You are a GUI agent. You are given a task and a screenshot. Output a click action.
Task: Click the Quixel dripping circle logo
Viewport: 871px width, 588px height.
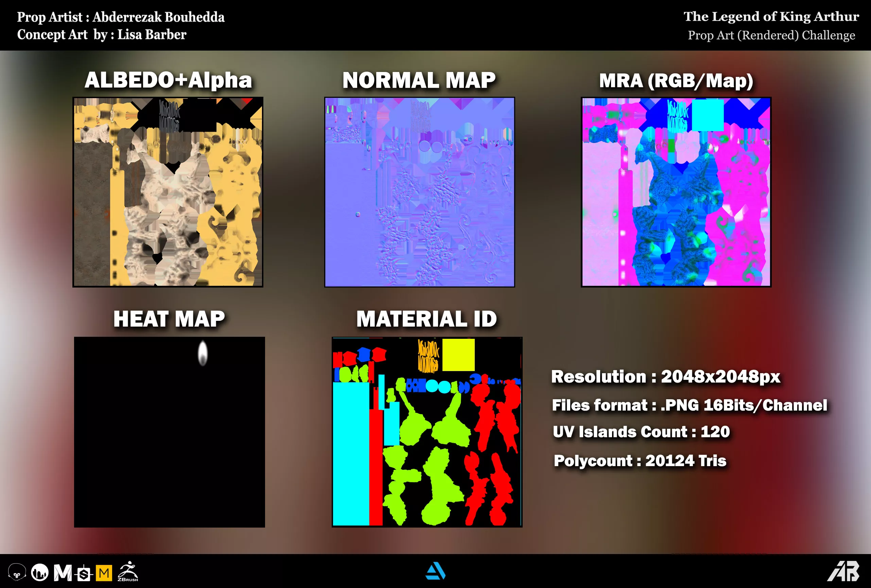(x=40, y=572)
